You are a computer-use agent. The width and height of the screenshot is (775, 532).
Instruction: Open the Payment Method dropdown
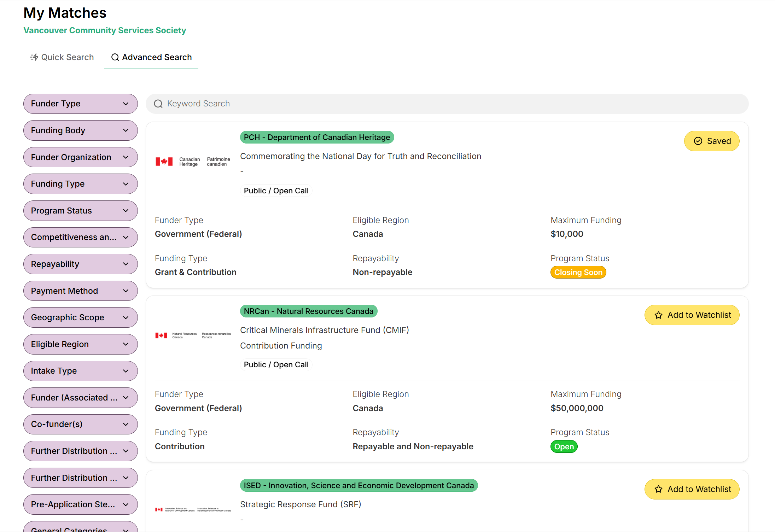click(x=81, y=291)
